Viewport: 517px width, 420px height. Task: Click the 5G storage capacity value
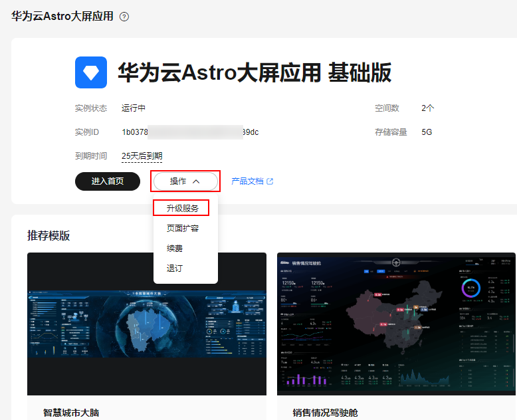(x=427, y=132)
